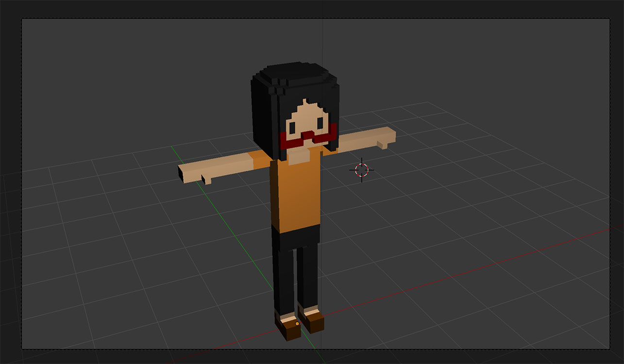Click the character's left-side eye
Viewport: 624px width, 364px height.
click(x=293, y=127)
